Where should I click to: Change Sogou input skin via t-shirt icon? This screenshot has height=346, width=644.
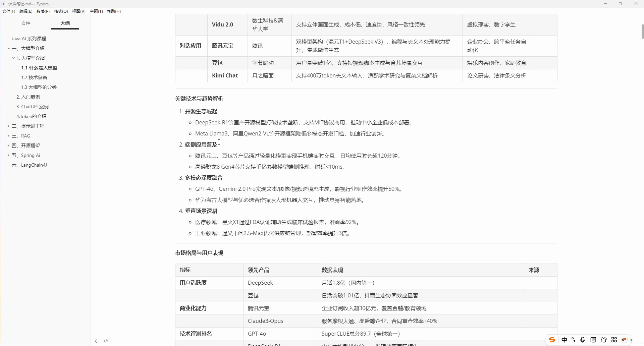603,340
